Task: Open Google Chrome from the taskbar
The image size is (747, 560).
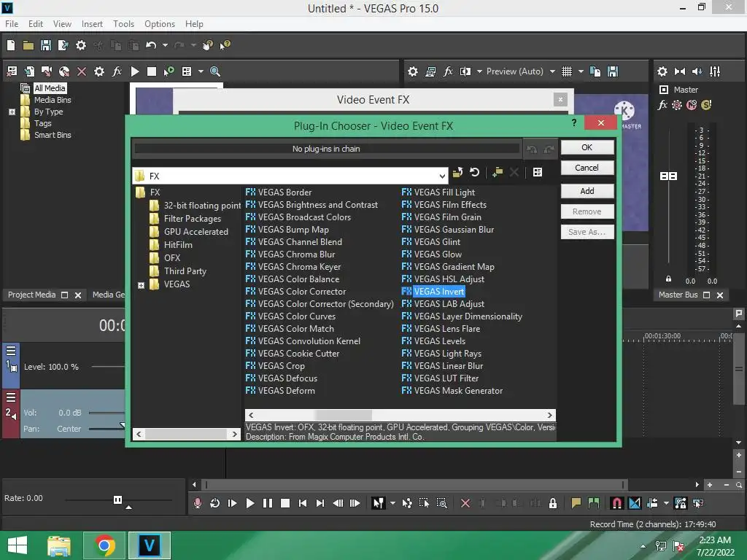Action: [x=104, y=545]
